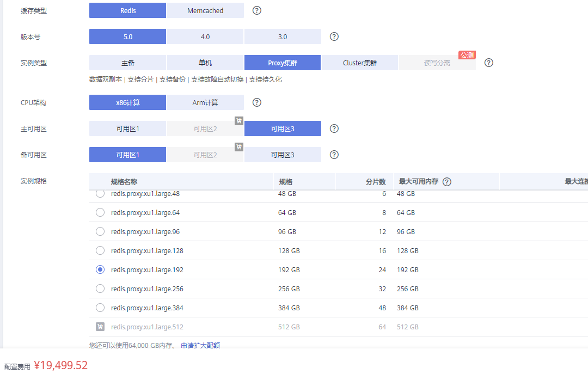
Task: Click sold-out cart icon on 备可用区 可用区2
Action: 239,146
